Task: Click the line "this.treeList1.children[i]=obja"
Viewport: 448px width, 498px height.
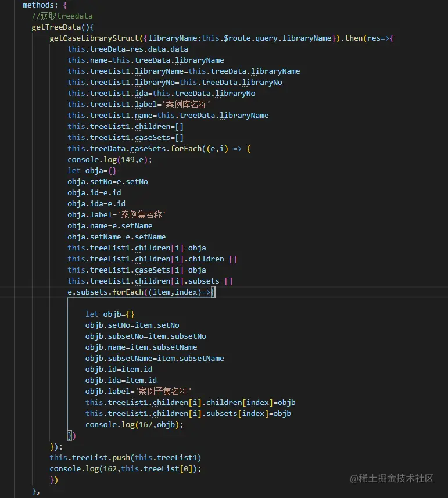Action: coord(137,248)
